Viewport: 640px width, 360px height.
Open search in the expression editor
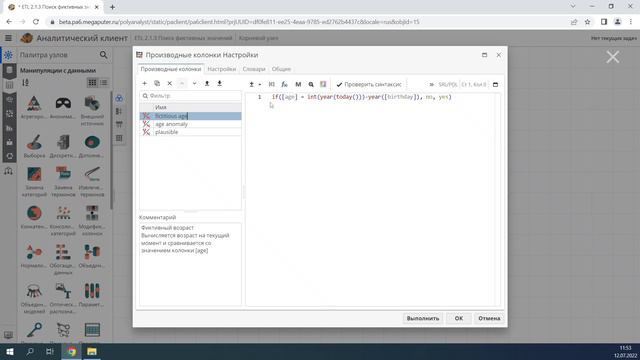[311, 84]
